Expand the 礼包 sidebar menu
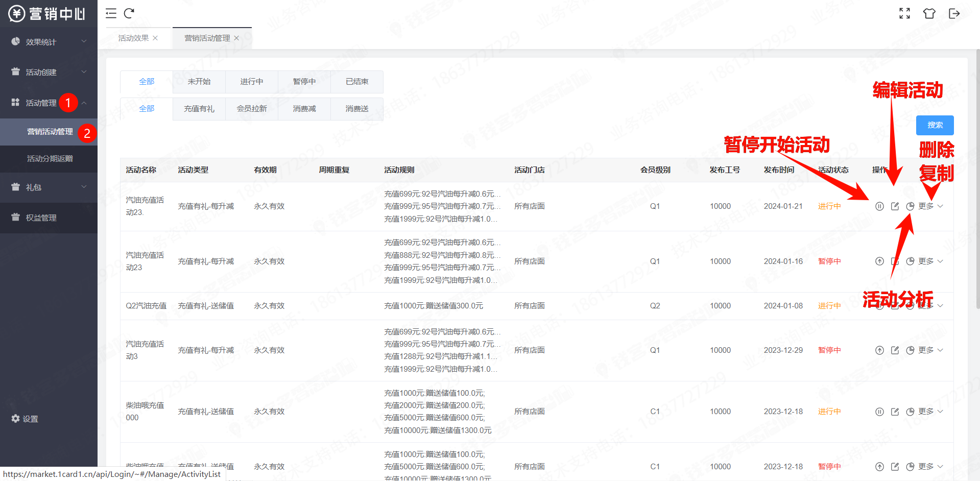Screen dimensions: 980x481 coord(49,187)
